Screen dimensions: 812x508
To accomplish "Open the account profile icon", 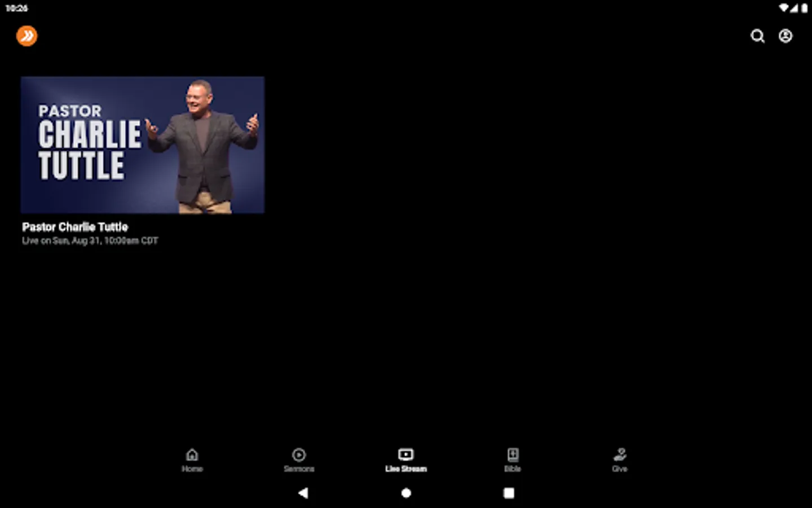I will click(785, 36).
